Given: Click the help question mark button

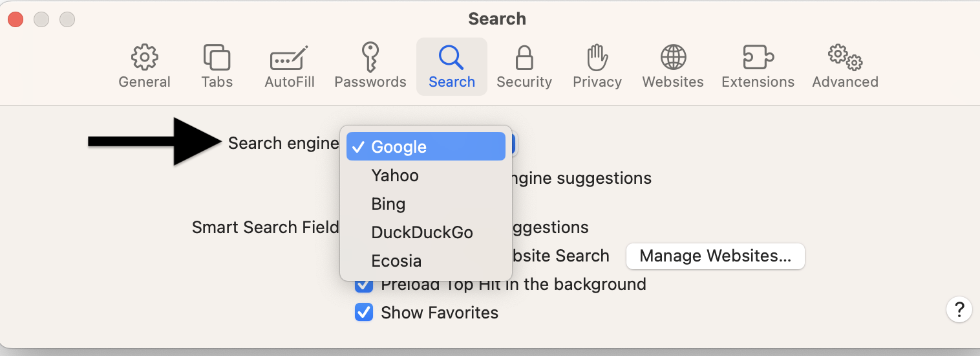Looking at the screenshot, I should click(x=959, y=309).
